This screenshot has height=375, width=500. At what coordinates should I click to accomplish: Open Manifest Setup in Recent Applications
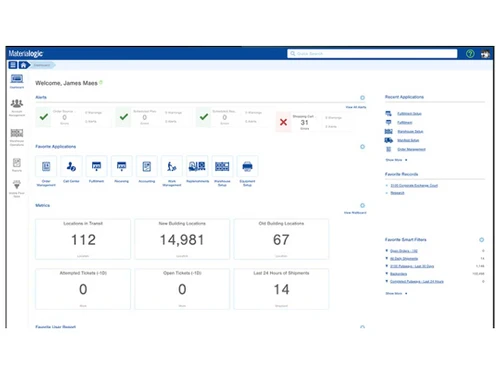408,140
